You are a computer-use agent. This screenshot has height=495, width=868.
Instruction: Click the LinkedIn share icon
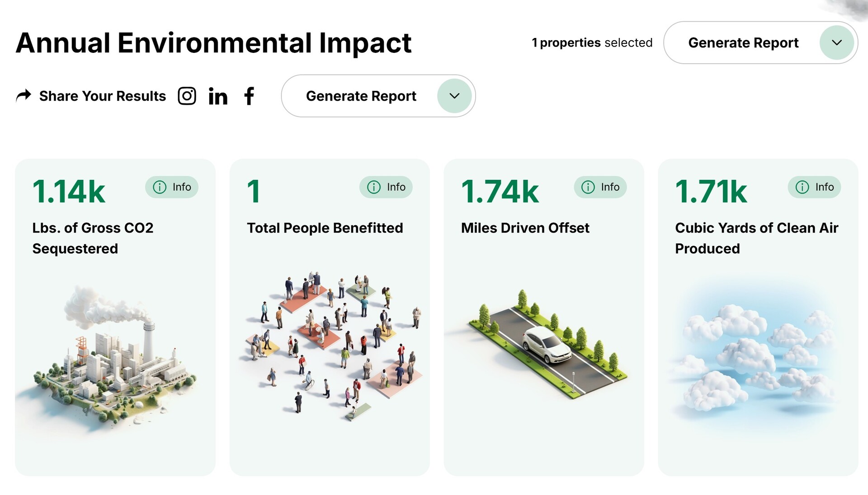218,96
